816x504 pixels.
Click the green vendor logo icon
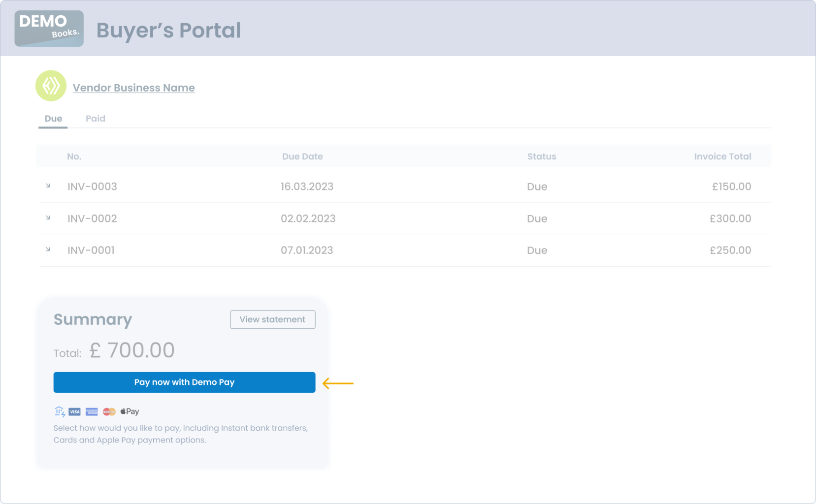coord(51,86)
